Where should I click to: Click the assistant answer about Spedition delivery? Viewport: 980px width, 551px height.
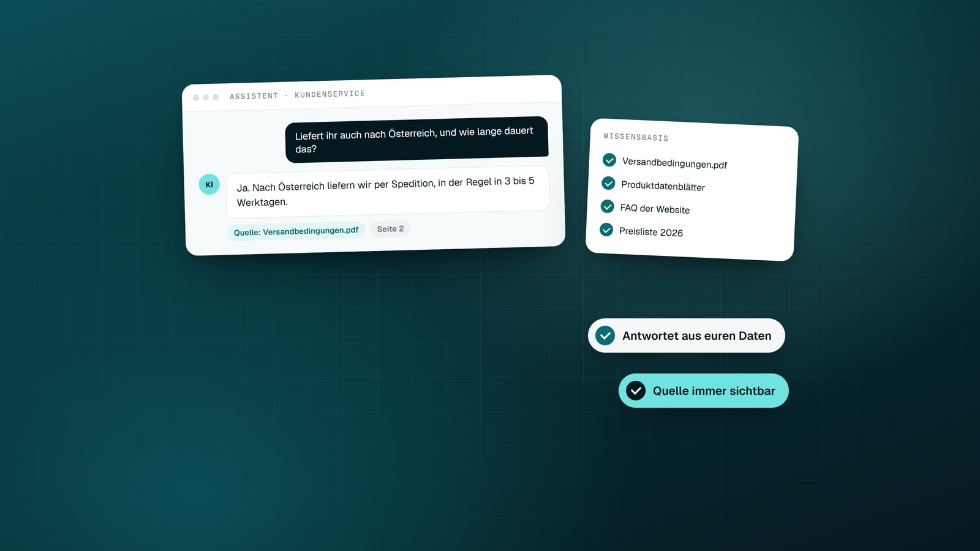coord(388,192)
